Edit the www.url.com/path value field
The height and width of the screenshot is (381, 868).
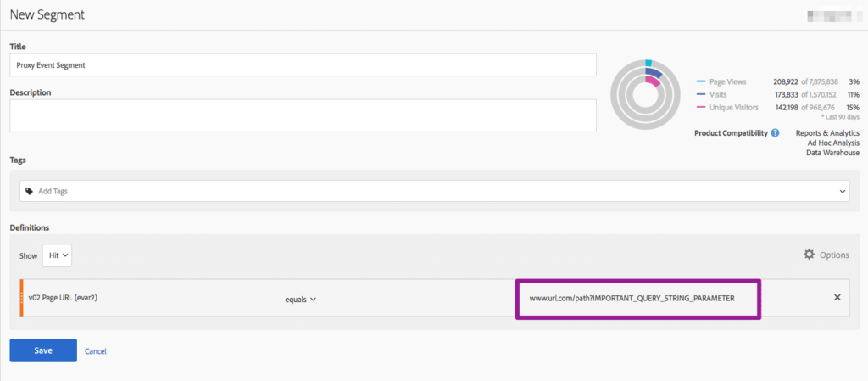coord(637,299)
